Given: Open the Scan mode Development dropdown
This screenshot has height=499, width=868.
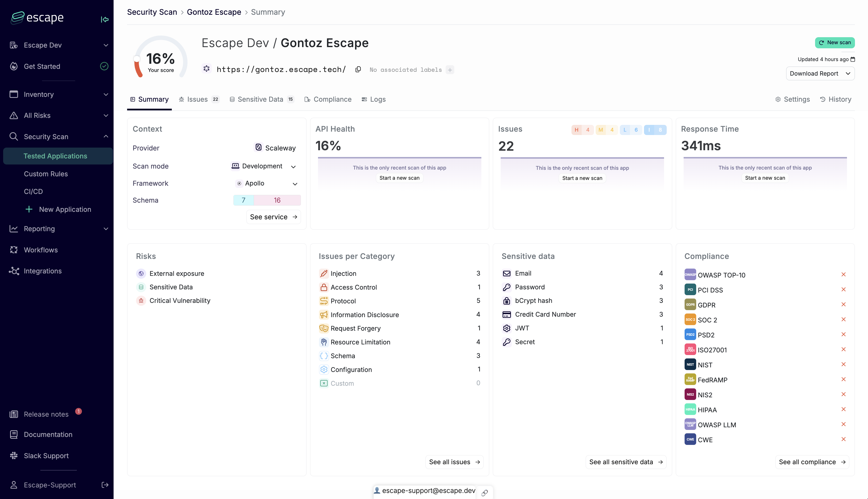Looking at the screenshot, I should point(263,166).
